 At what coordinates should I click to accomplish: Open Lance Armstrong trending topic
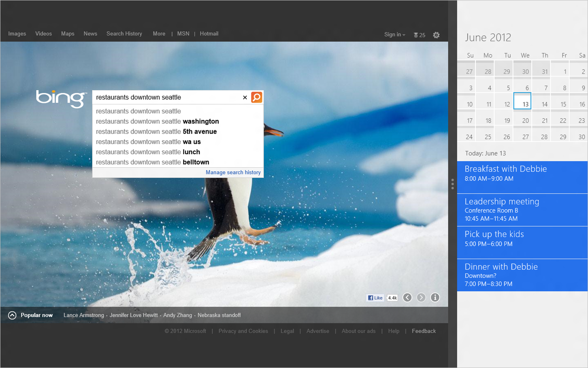[83, 315]
